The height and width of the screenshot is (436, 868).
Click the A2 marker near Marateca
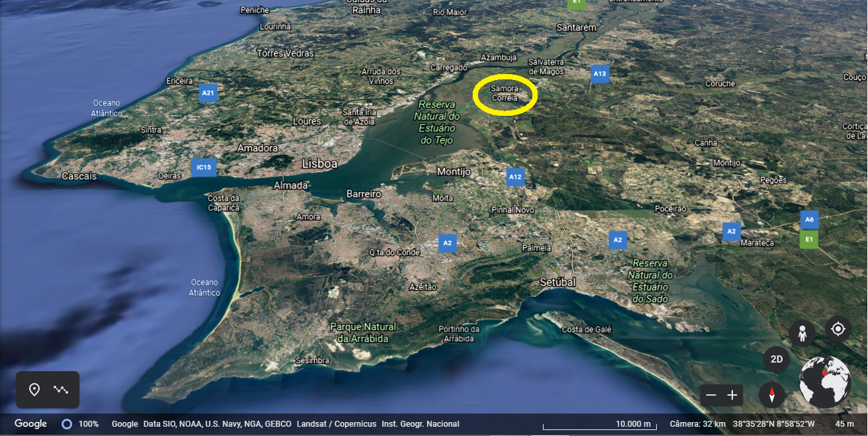coord(731,232)
